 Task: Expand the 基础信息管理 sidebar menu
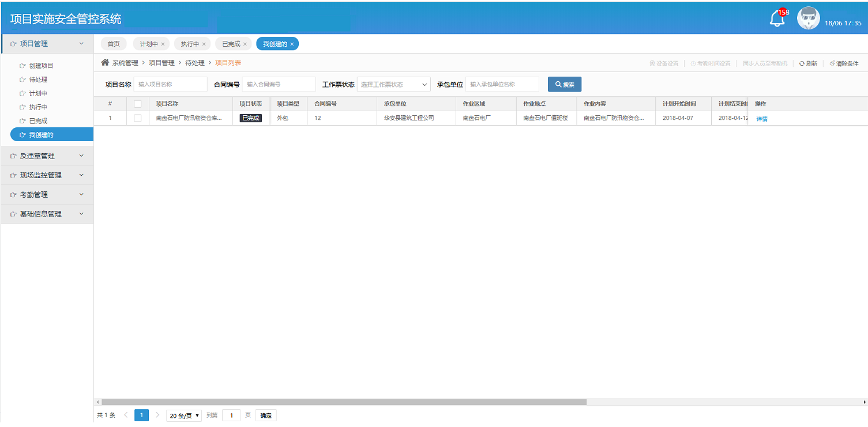click(x=47, y=214)
